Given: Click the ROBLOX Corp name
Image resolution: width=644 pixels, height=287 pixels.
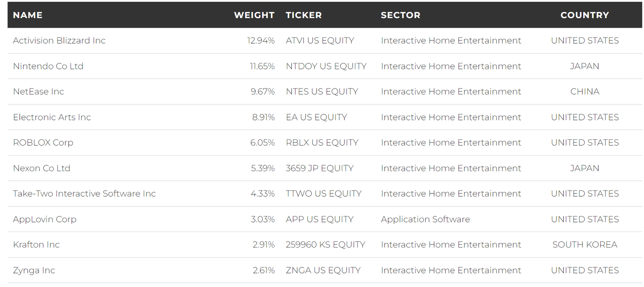Looking at the screenshot, I should click(x=43, y=143).
